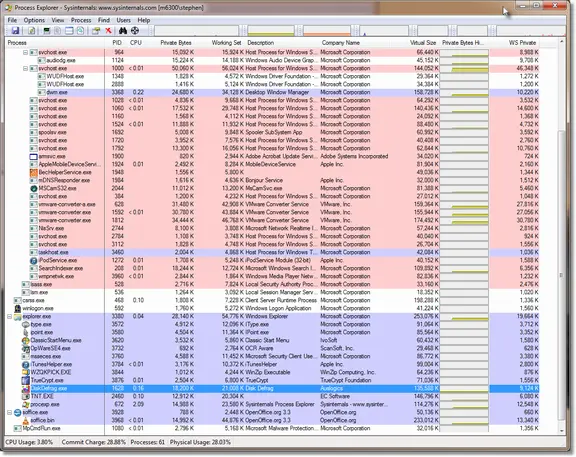Collapse svchost.exe PID 1000 tree
This screenshot has height=457, width=576.
point(26,69)
